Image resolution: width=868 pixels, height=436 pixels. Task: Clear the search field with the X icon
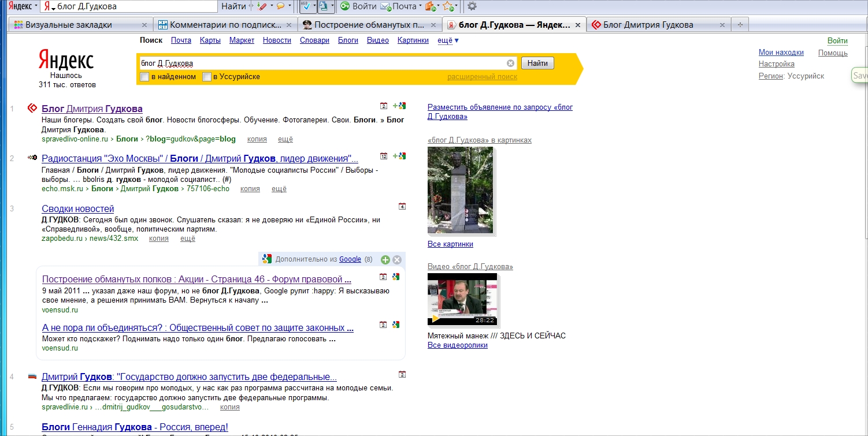click(510, 64)
